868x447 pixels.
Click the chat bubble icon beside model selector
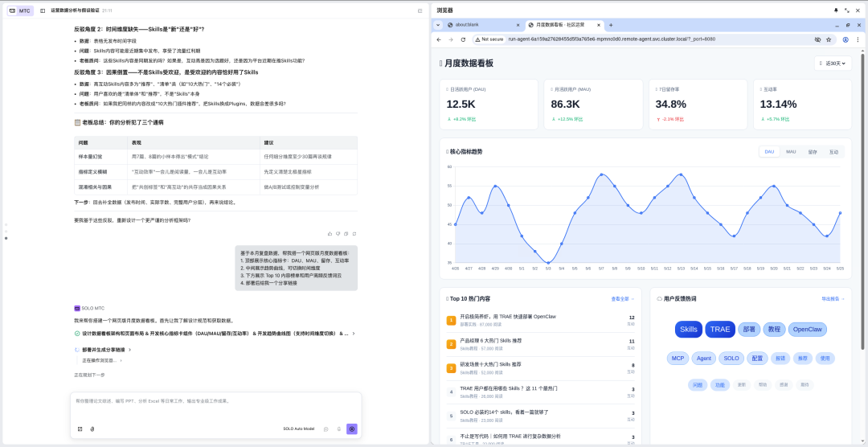(x=326, y=429)
